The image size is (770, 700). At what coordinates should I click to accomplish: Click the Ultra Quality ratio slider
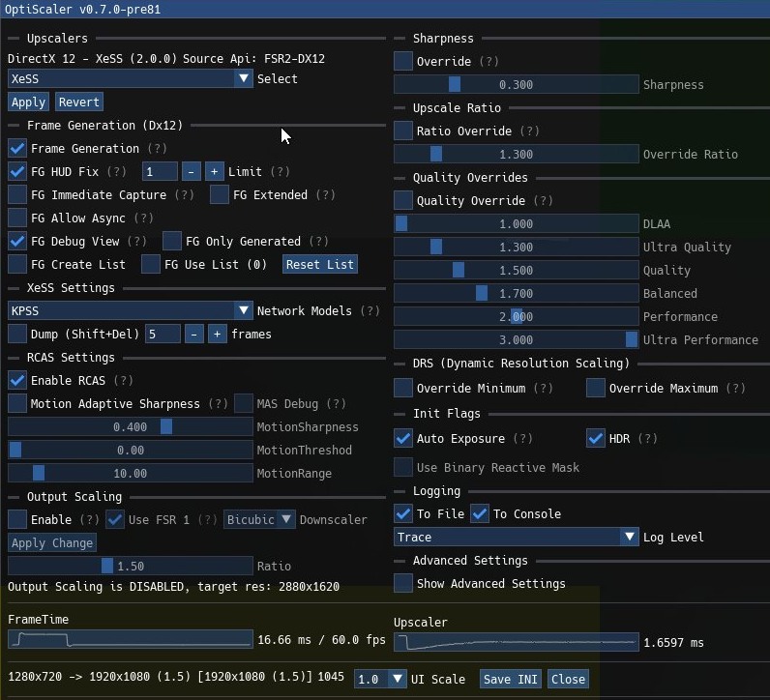tap(517, 247)
